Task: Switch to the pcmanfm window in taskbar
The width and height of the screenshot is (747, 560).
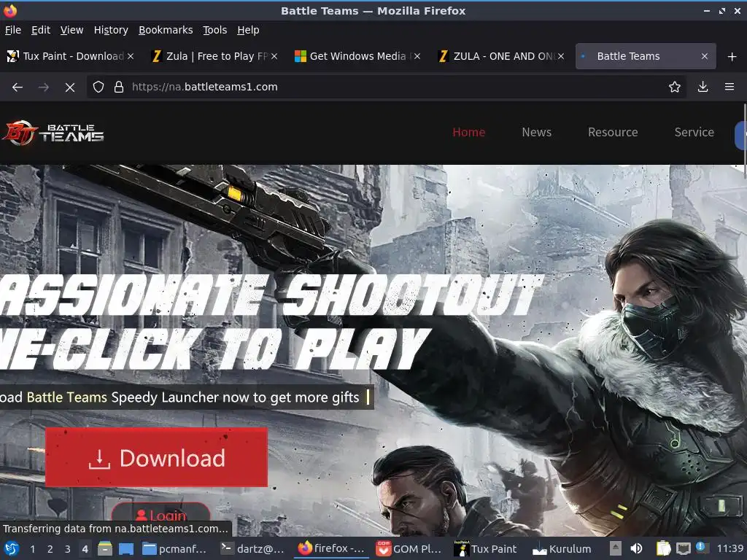Action: (x=175, y=549)
